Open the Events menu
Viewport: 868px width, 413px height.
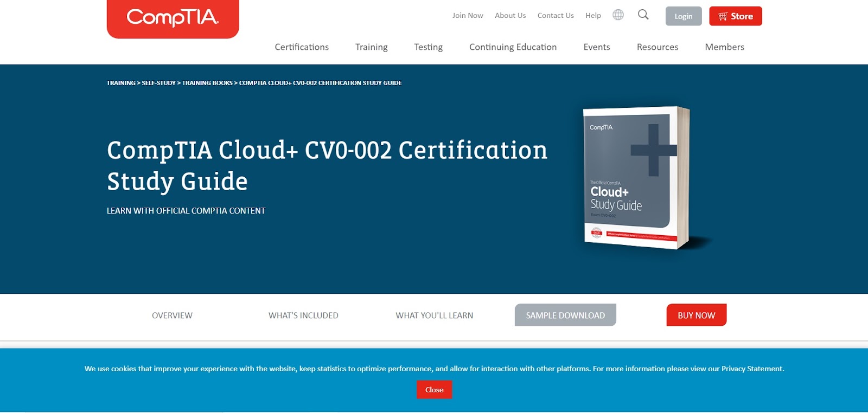pos(597,47)
